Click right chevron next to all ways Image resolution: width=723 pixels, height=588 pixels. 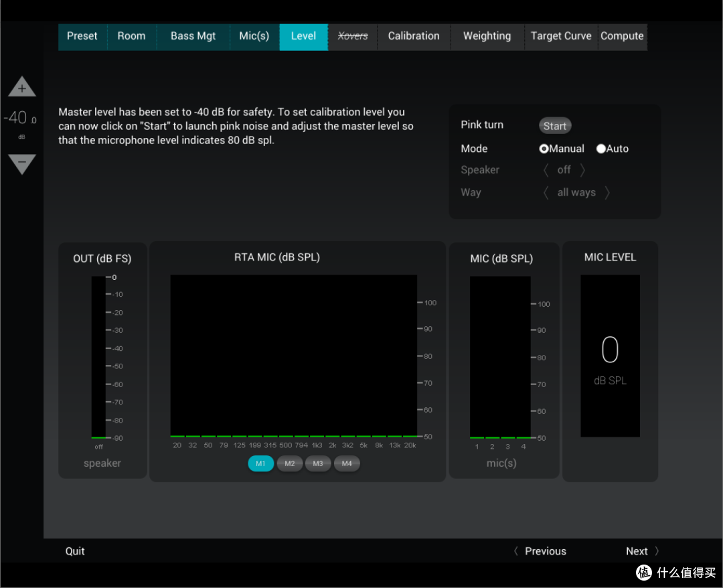(x=607, y=193)
